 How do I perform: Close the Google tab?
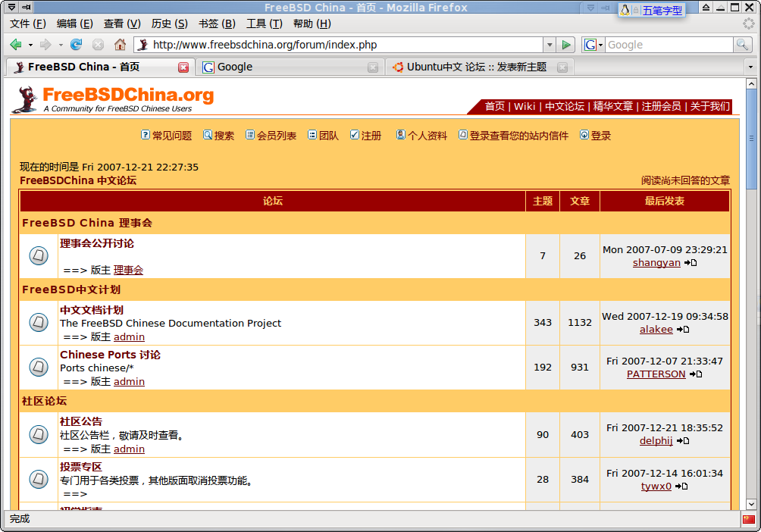(x=373, y=67)
